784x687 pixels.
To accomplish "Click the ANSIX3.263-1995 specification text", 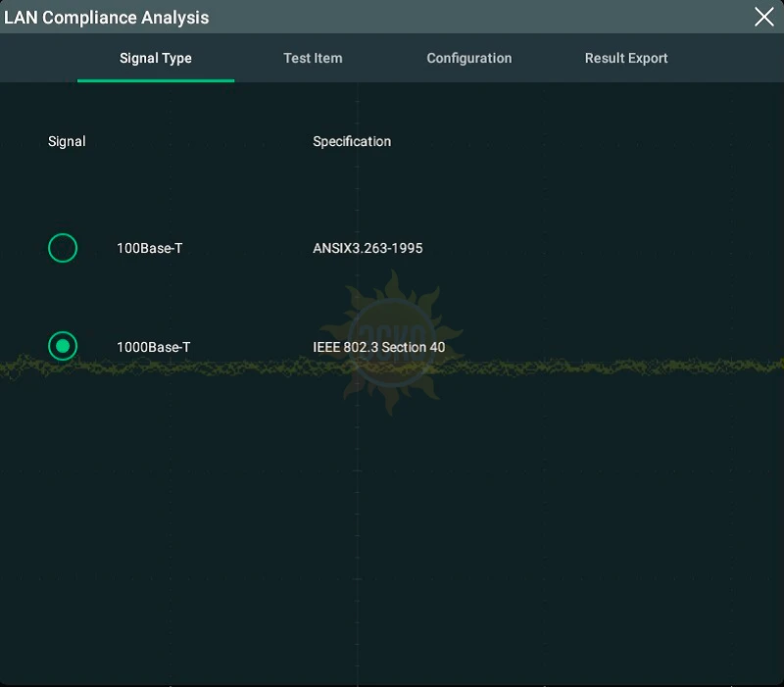I will click(x=367, y=249).
